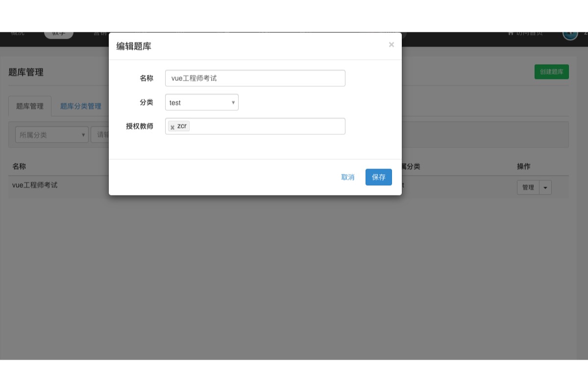Screen dimensions: 588x392
Task: Open the 所属分类 filter dropdown
Action: click(x=52, y=135)
